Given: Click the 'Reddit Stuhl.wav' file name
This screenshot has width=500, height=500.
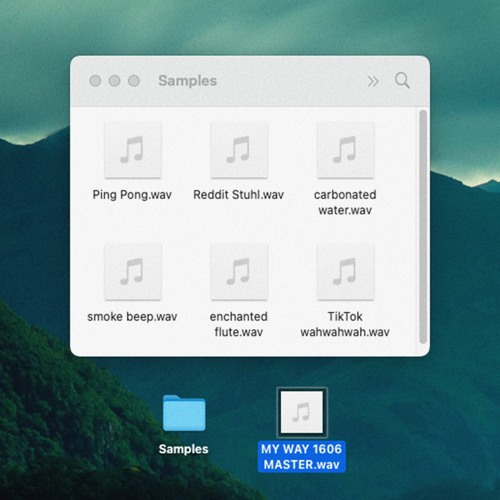Looking at the screenshot, I should [239, 195].
